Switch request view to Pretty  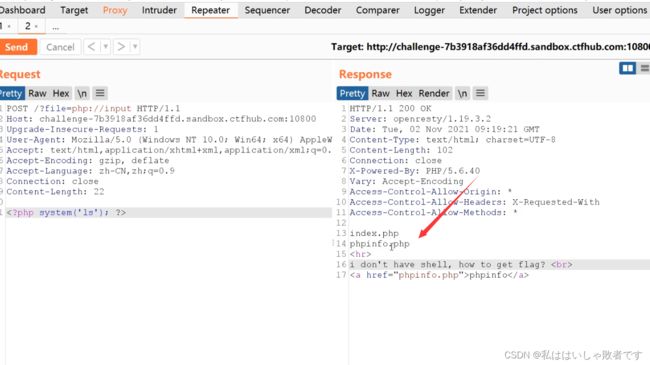[12, 93]
